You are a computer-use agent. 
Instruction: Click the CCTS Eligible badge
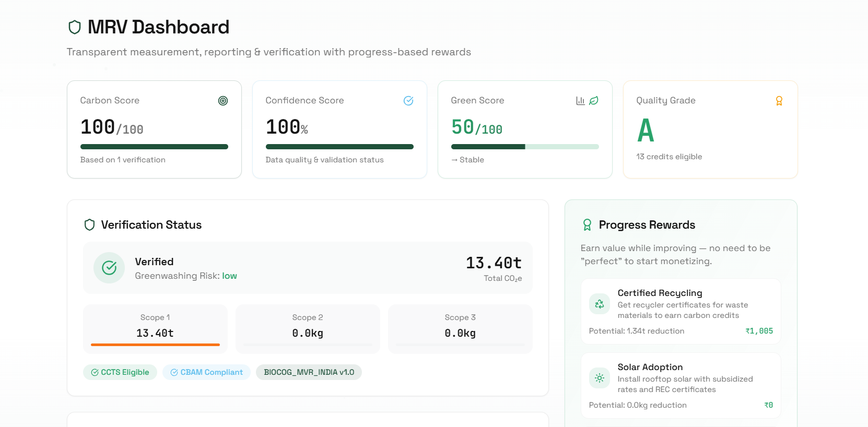coord(120,372)
